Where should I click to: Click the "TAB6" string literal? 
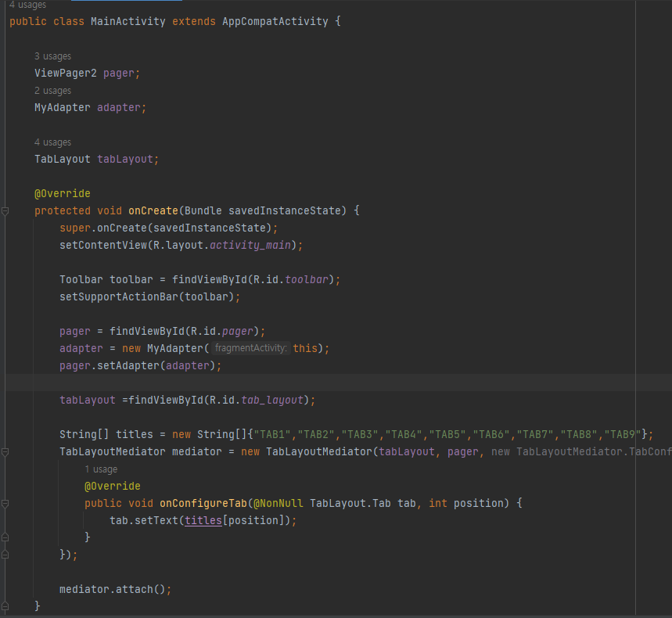pos(491,435)
